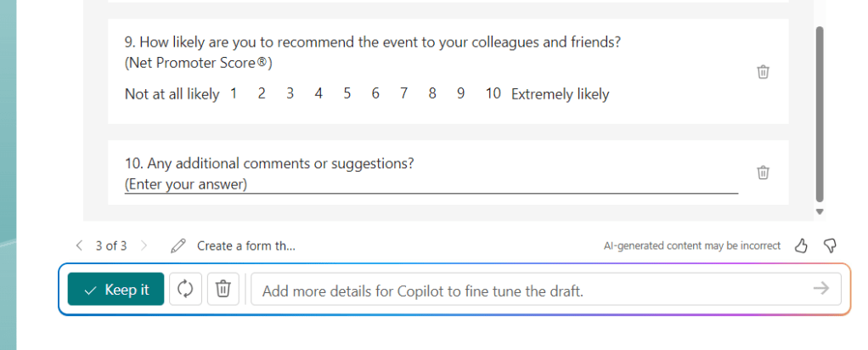Delete question 9 with its trash icon
Screen dimensions: 868x350
tap(763, 72)
